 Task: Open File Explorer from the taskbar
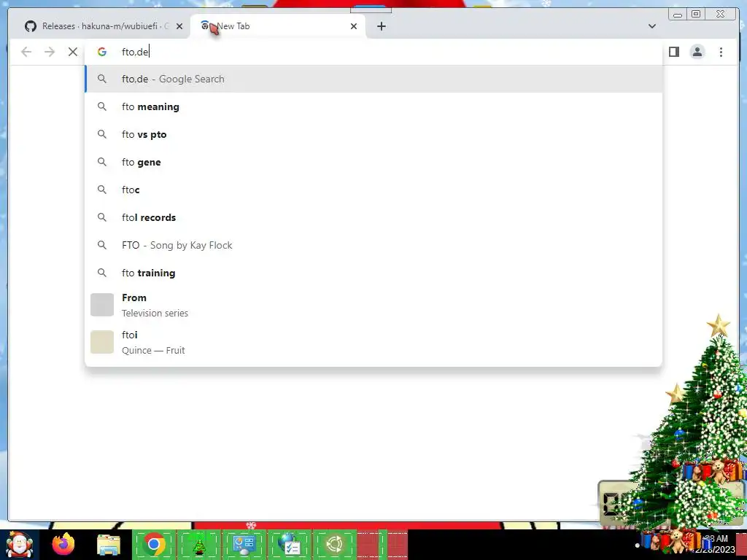109,545
